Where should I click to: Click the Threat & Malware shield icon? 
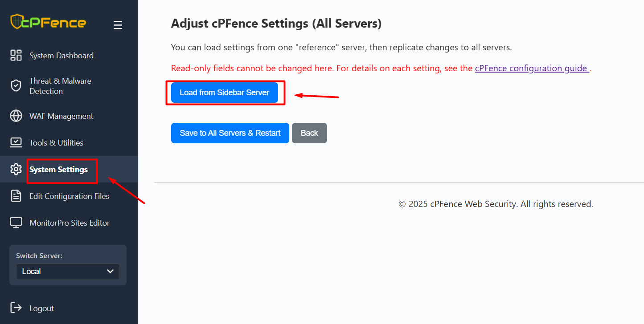(x=16, y=86)
